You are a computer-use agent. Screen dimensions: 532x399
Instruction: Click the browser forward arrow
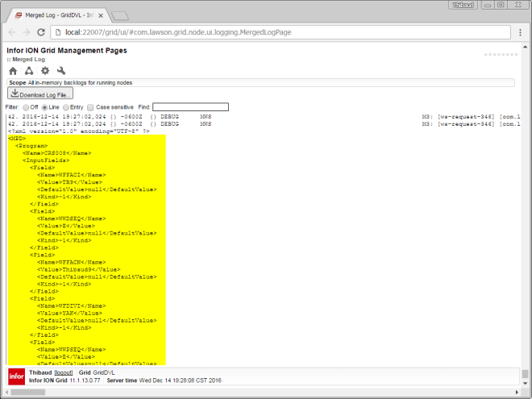click(x=26, y=32)
